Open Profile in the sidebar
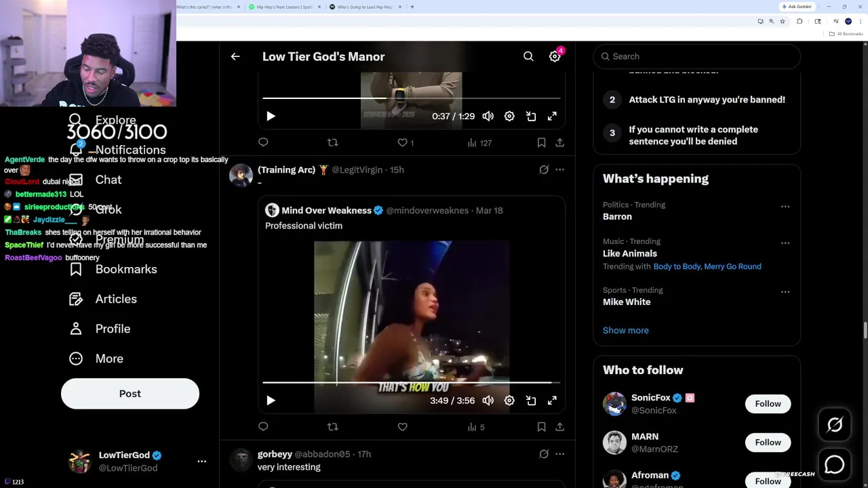The width and height of the screenshot is (868, 488). (x=100, y=329)
